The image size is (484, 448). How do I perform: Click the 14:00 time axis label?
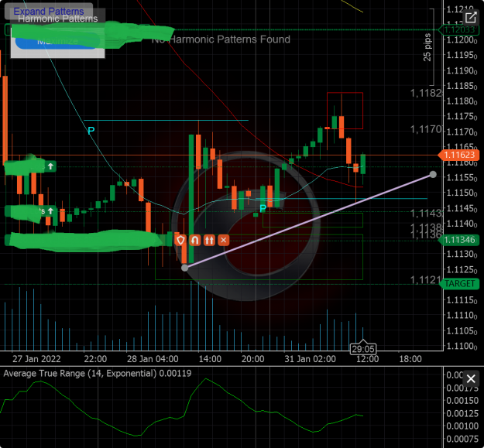tap(210, 359)
